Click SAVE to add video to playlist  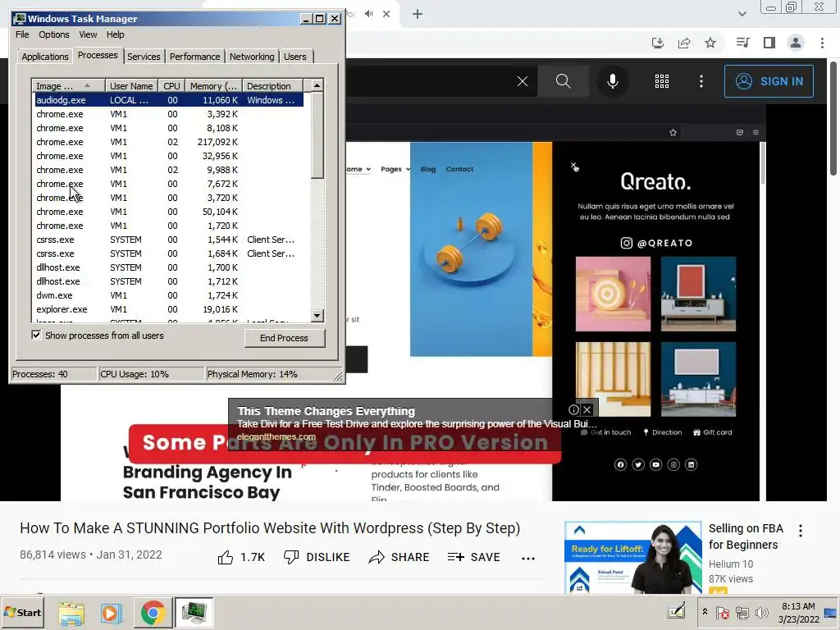click(x=473, y=557)
